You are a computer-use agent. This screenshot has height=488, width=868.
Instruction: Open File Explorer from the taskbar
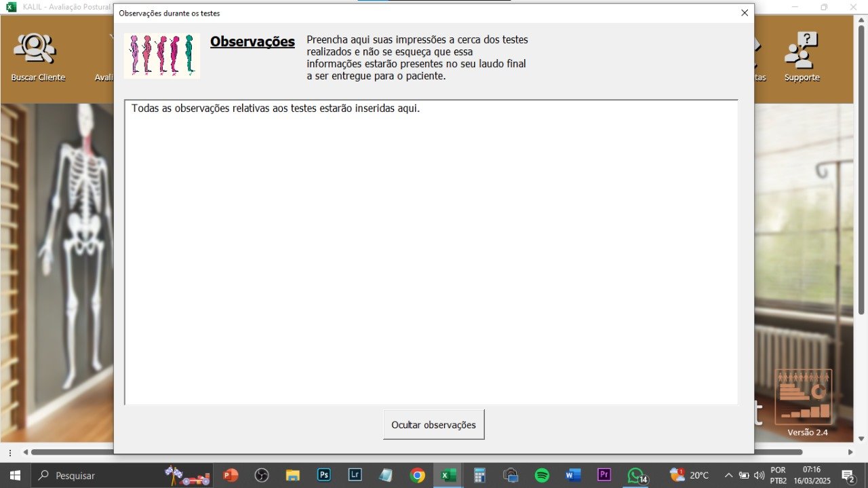(x=292, y=475)
